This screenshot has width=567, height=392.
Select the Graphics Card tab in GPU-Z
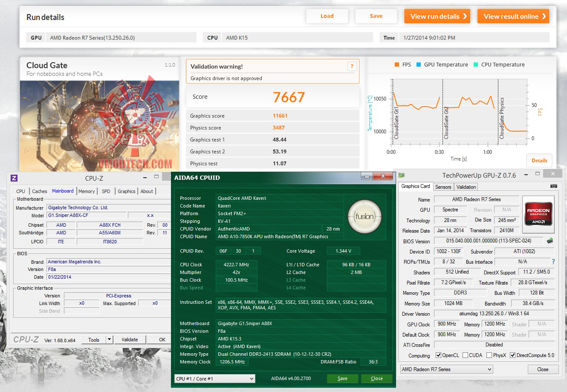tap(416, 186)
